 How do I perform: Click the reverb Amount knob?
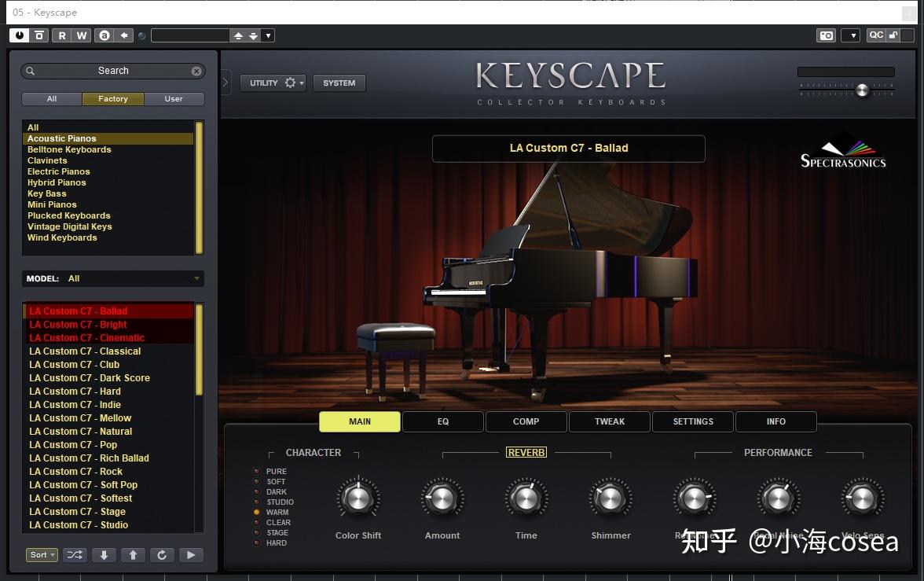pos(442,498)
